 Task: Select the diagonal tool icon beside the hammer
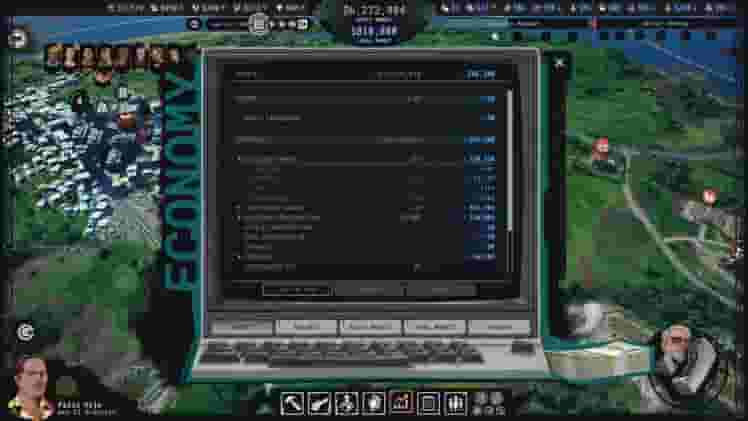pos(319,403)
